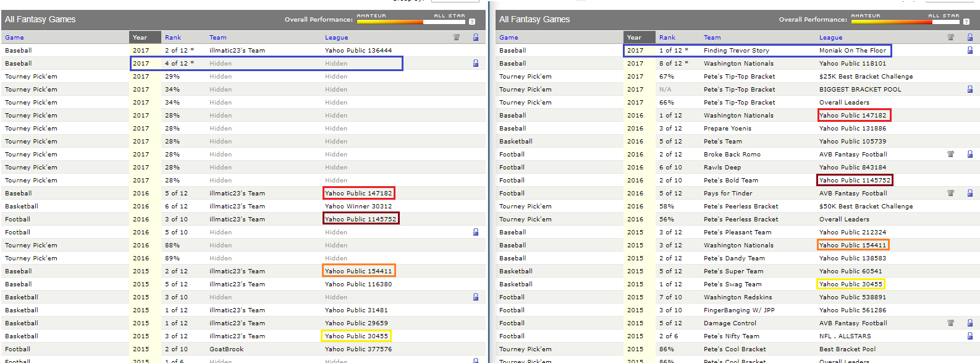Screen dimensions: 980x363
Task: Open Yahoo Public 154411 in the right table
Action: [853, 246]
